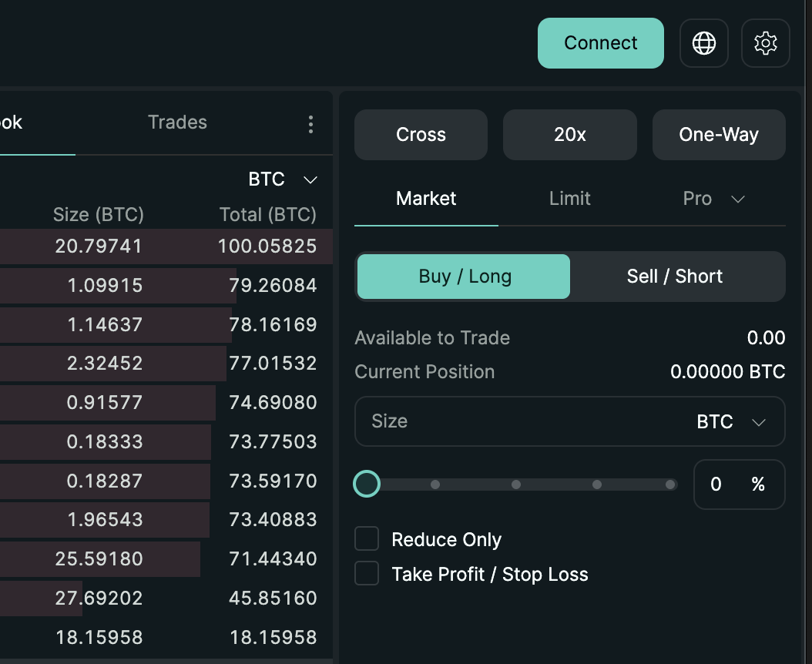812x664 pixels.
Task: Switch to the Trades tab
Action: 177,122
